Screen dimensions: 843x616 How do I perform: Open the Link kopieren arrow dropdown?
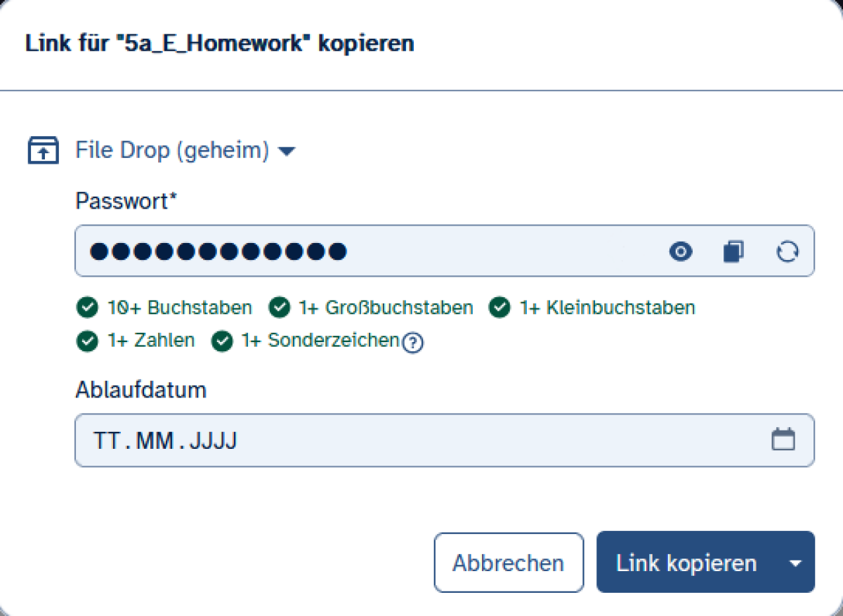click(x=795, y=563)
